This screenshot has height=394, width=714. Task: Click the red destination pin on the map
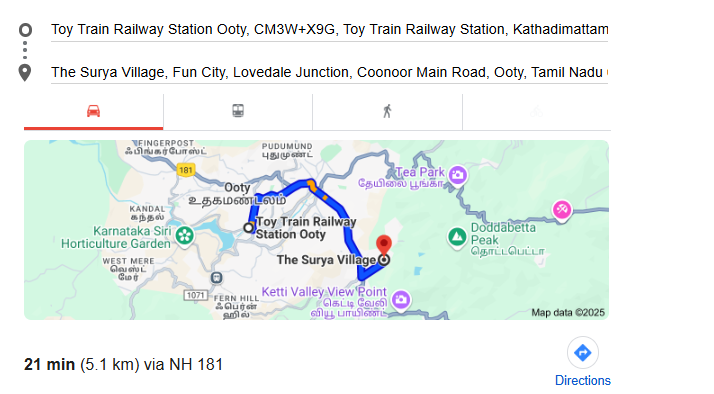coord(384,245)
